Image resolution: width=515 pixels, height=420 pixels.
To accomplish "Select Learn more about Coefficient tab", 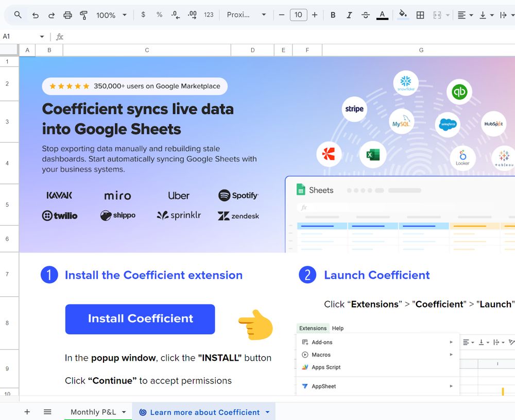I will (204, 412).
